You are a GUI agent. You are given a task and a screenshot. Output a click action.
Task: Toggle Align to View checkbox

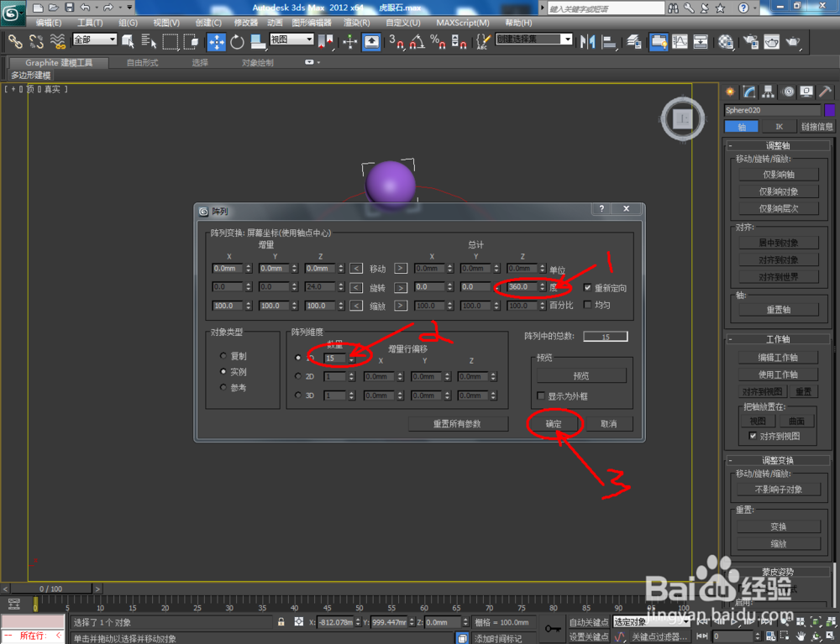click(753, 436)
